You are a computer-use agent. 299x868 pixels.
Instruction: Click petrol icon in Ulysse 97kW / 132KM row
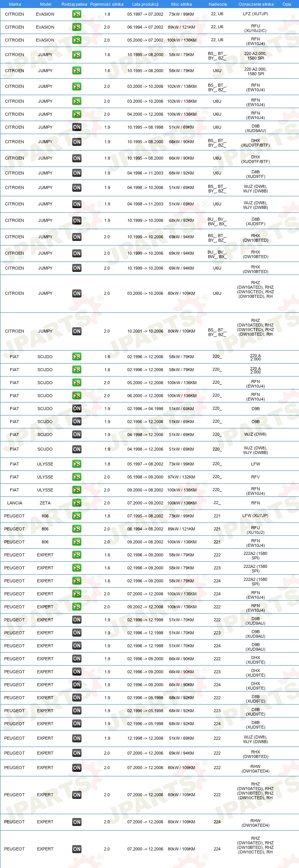76,477
